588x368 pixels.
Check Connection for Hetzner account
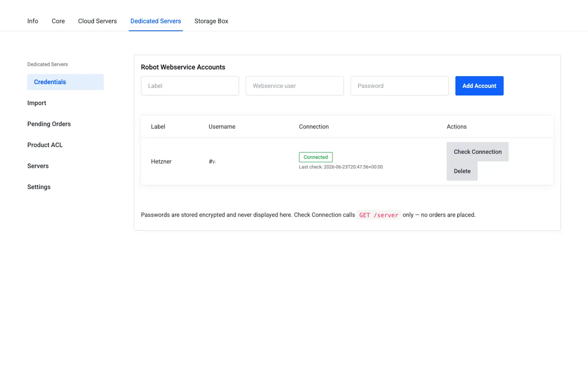click(477, 152)
